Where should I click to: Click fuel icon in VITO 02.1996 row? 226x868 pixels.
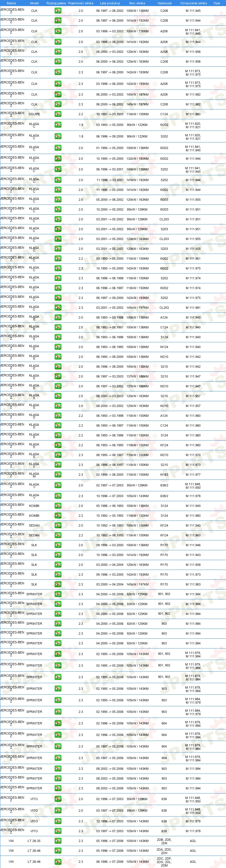58,799
